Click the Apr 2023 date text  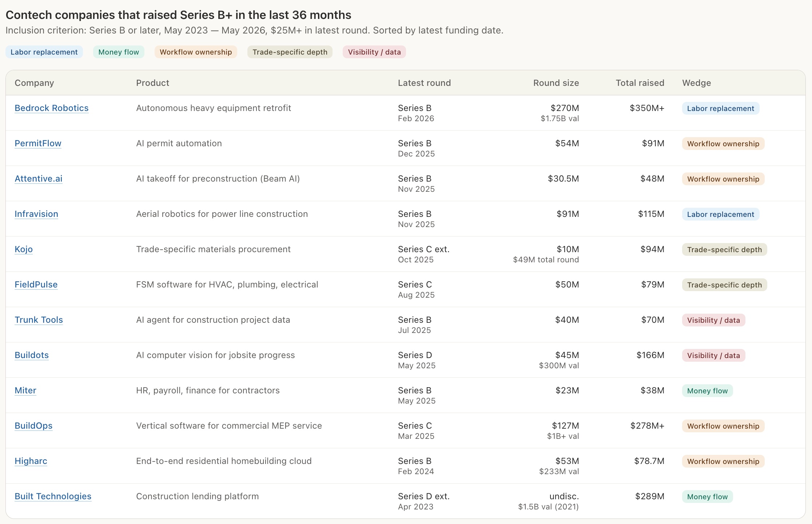pyautogui.click(x=415, y=507)
